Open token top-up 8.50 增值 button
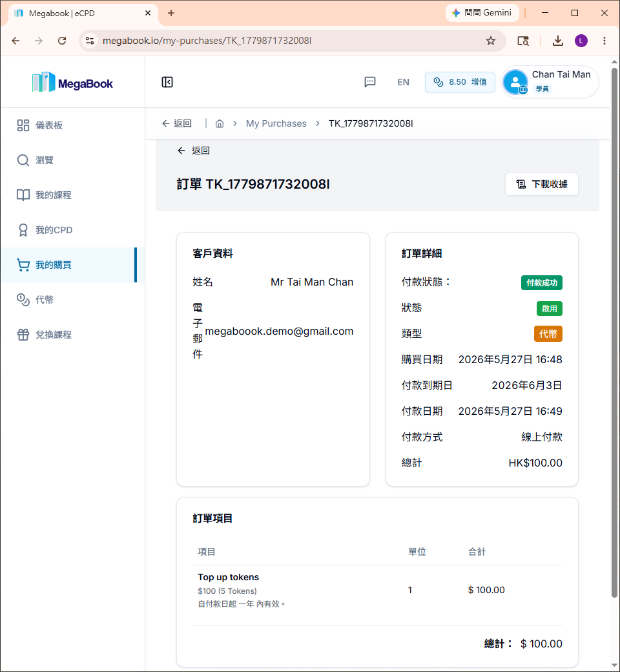Viewport: 620px width, 672px height. click(x=460, y=82)
